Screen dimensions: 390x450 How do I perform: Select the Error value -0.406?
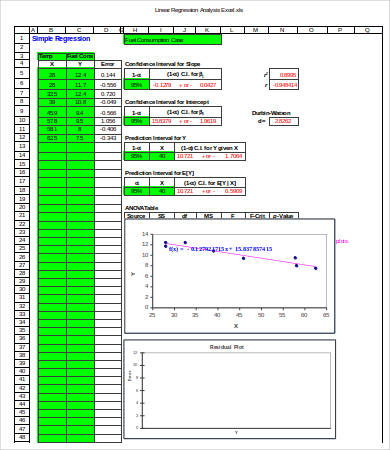108,129
